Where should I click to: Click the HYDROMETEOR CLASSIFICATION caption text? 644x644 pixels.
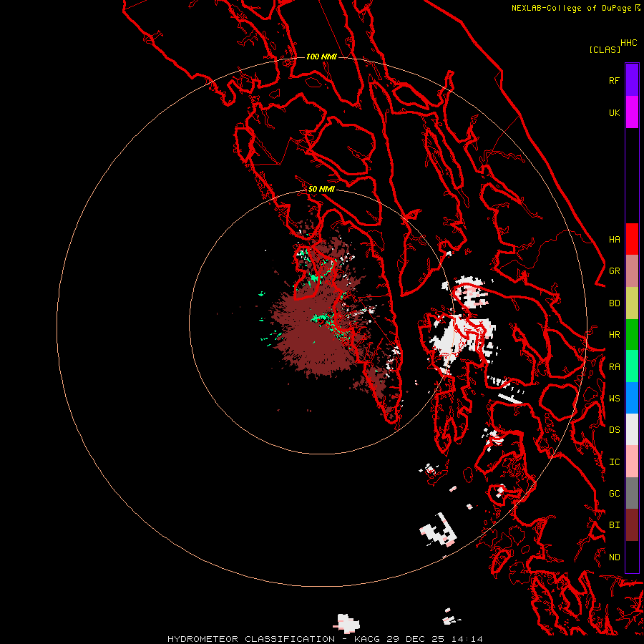[x=251, y=639]
